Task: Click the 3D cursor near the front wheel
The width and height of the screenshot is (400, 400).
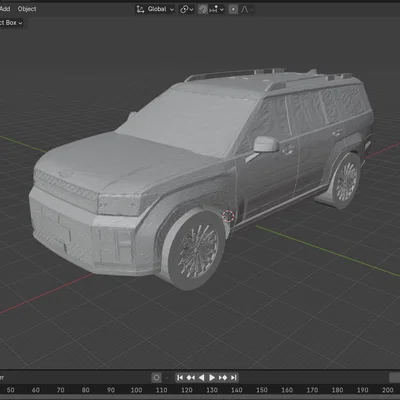Action: point(228,216)
